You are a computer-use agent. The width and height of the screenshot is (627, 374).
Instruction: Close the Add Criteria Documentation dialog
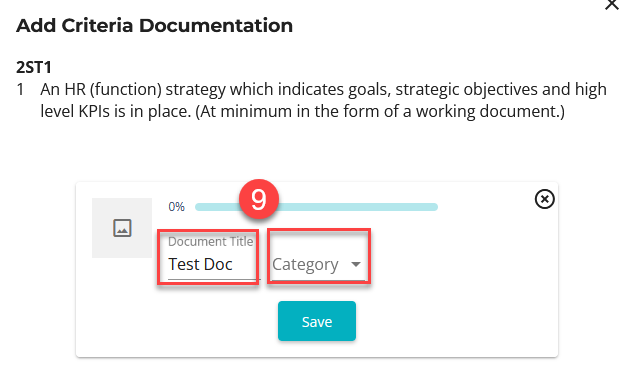click(612, 4)
